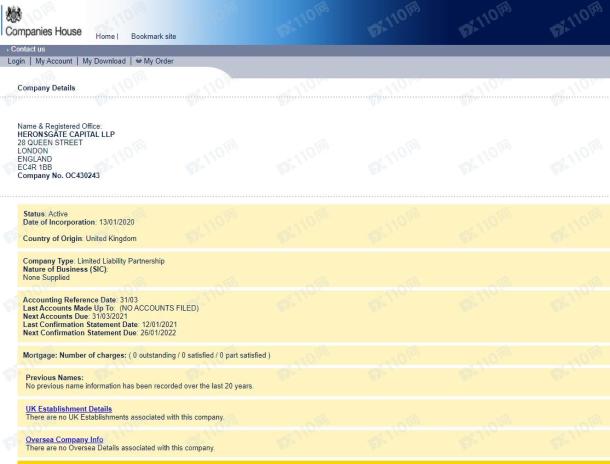Click Country of Origin United Kingdom
This screenshot has height=464, width=610.
point(80,238)
